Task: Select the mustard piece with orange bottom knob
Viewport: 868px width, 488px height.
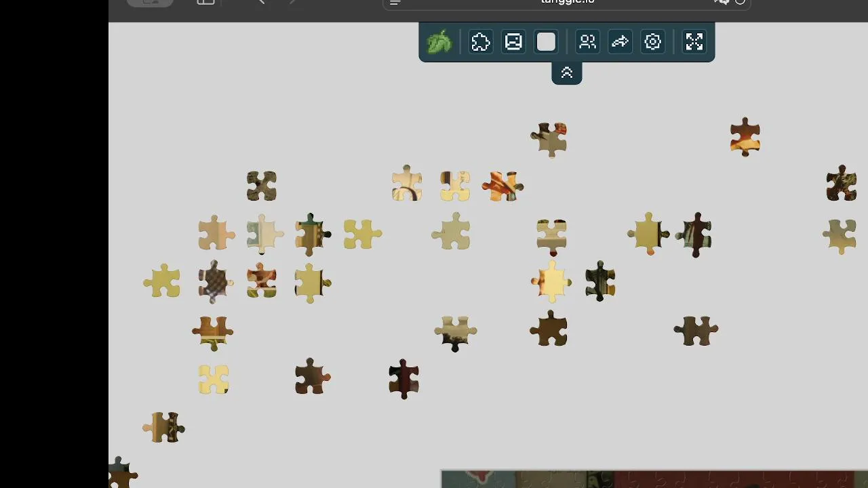Action: (649, 234)
